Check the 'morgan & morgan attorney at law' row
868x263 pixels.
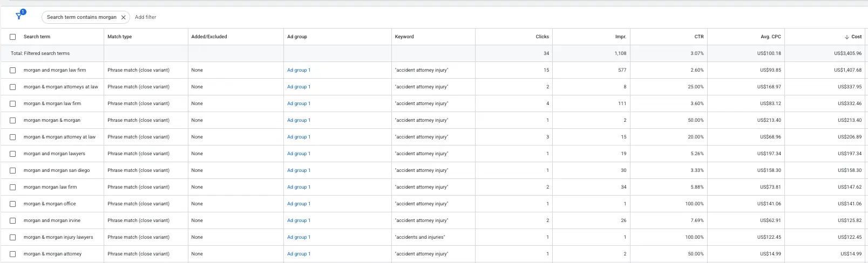13,137
